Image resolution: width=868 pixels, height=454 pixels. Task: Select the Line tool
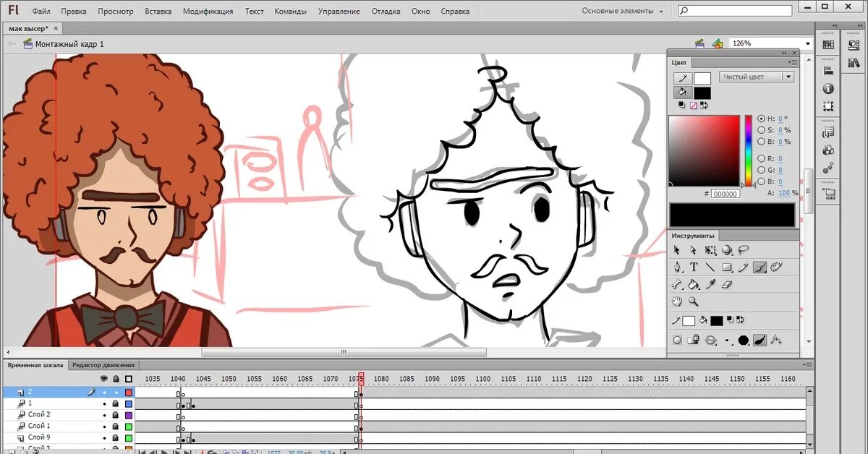(x=710, y=267)
